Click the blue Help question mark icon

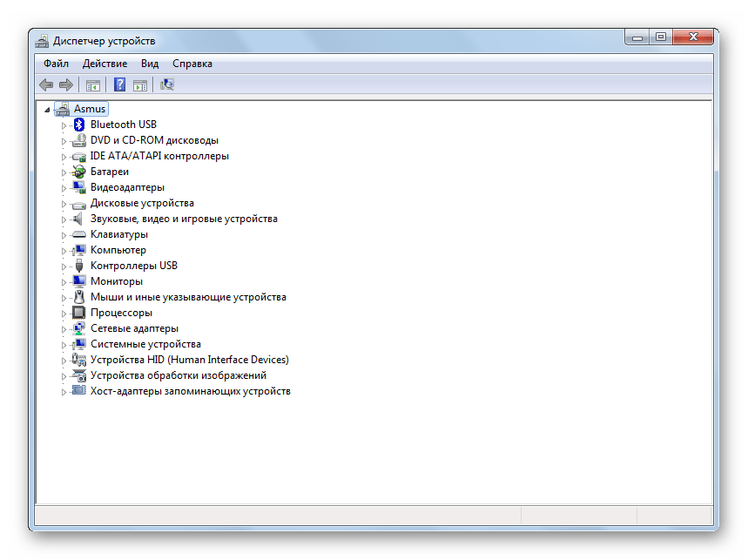[x=119, y=84]
